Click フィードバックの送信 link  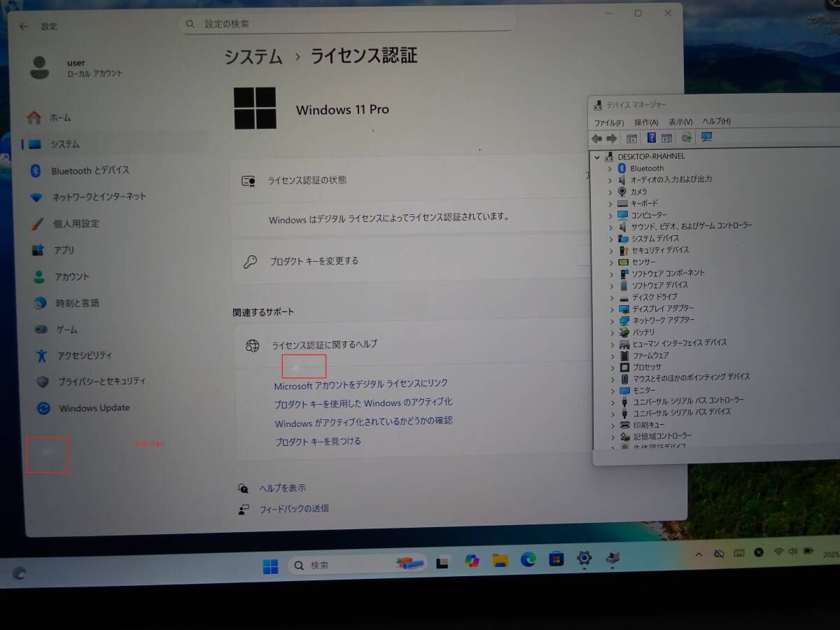tap(294, 508)
